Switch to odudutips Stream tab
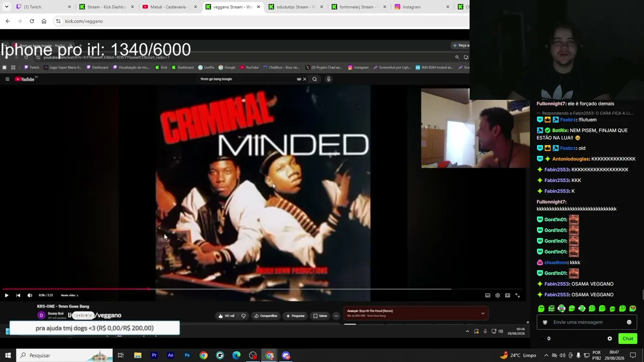This screenshot has width=644, height=362. 296,7
